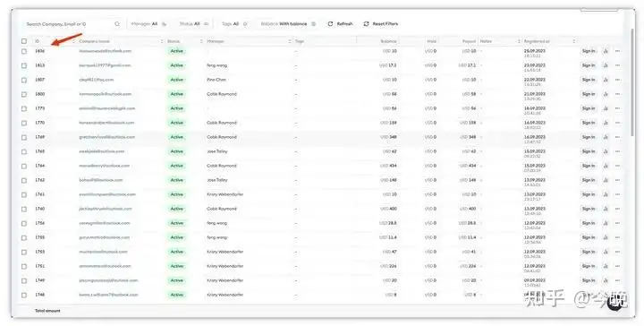Viewport: 644px width, 326px height.
Task: Click the Refresh icon button
Action: click(x=330, y=24)
